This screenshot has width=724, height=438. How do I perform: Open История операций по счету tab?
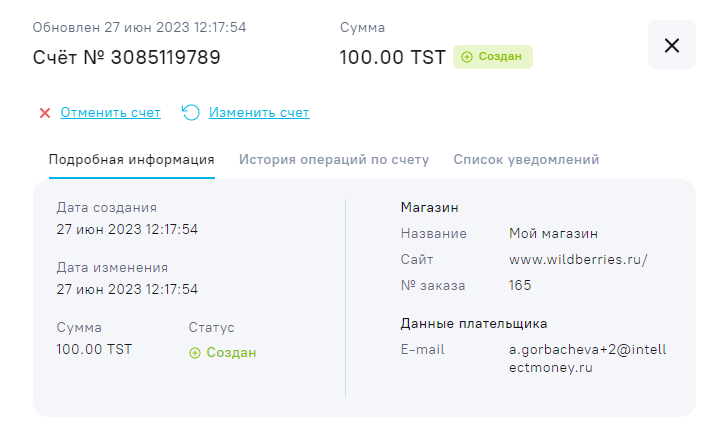[x=334, y=160]
